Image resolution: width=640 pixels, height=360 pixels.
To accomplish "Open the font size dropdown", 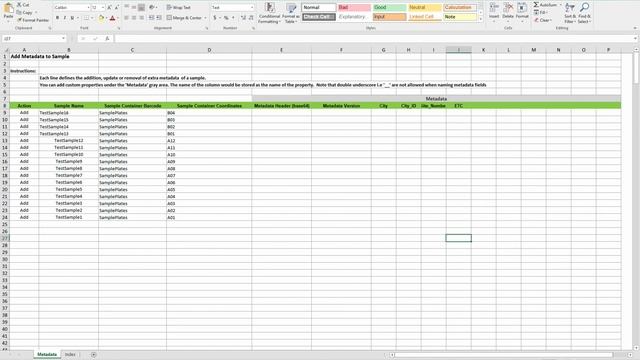I will (x=103, y=8).
